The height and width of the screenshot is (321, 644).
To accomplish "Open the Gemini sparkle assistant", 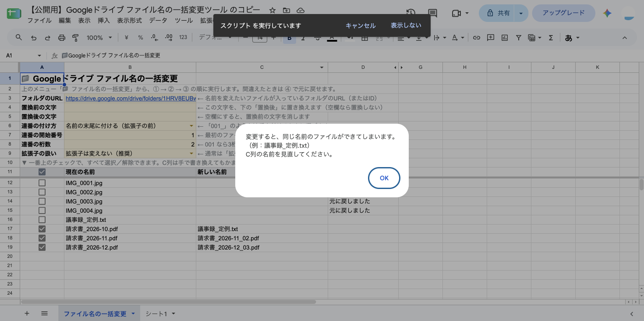I will click(x=607, y=13).
